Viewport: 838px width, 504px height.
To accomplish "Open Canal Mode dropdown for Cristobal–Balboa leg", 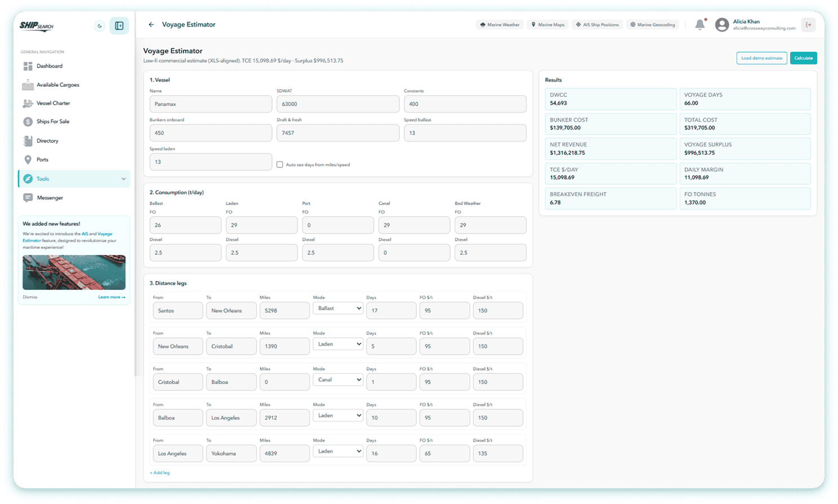I will 338,380.
